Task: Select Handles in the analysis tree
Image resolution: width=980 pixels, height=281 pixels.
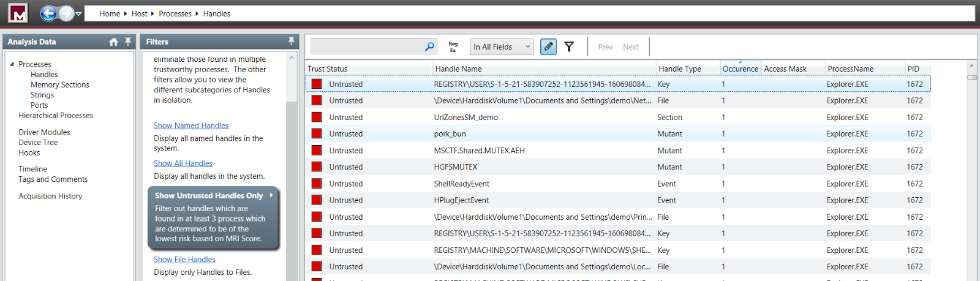Action: (44, 75)
